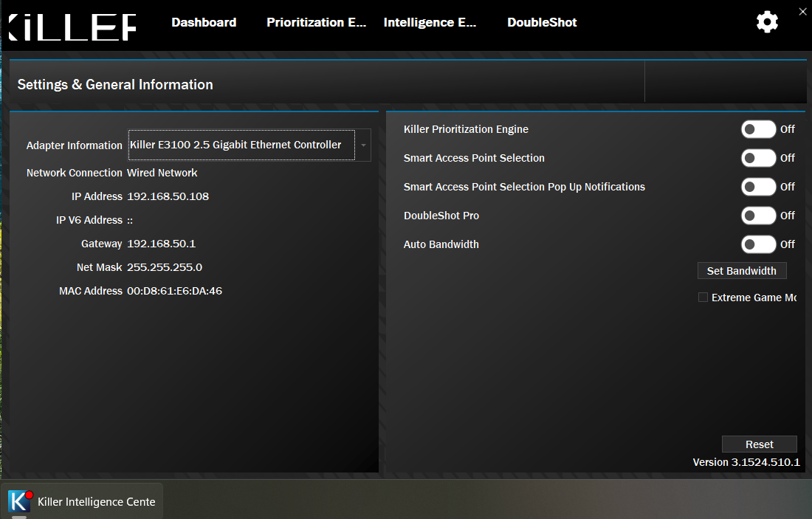Screen dimensions: 812x519
Task: Open the settings gear icon
Action: tap(767, 21)
